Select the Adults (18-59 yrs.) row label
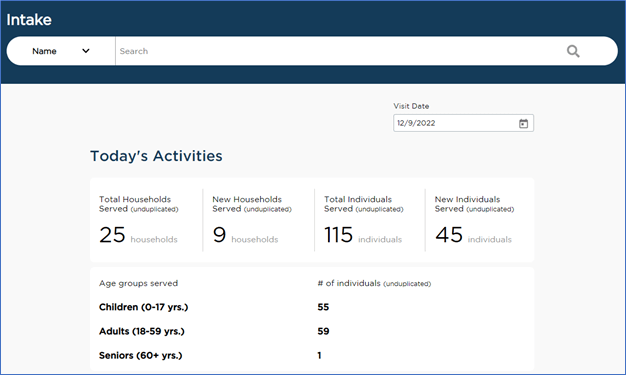This screenshot has height=375, width=626. click(142, 331)
